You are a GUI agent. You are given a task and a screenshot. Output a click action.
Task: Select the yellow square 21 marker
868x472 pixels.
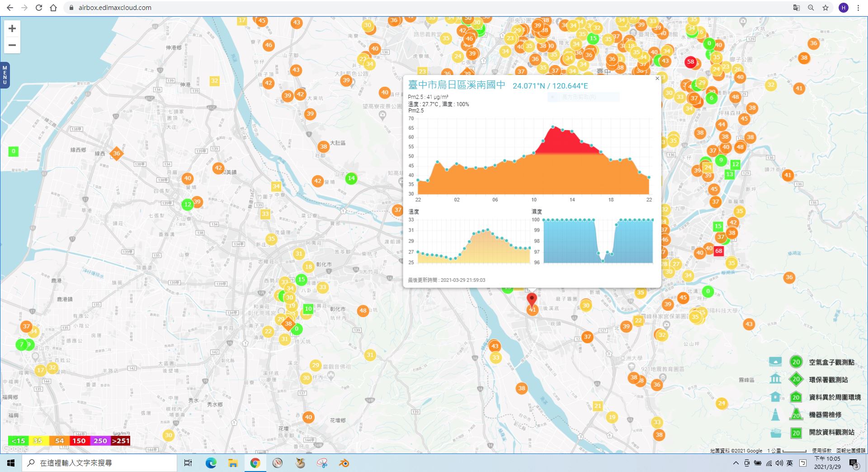[x=598, y=406]
